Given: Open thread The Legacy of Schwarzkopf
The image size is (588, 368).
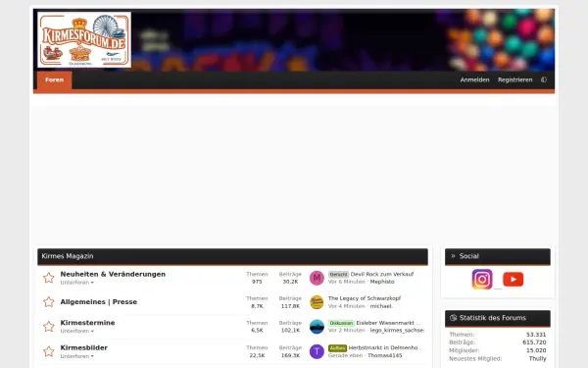Looking at the screenshot, I should [365, 298].
